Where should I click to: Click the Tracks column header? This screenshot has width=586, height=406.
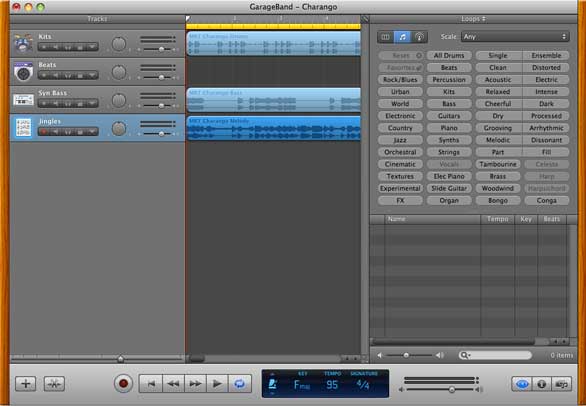click(97, 19)
